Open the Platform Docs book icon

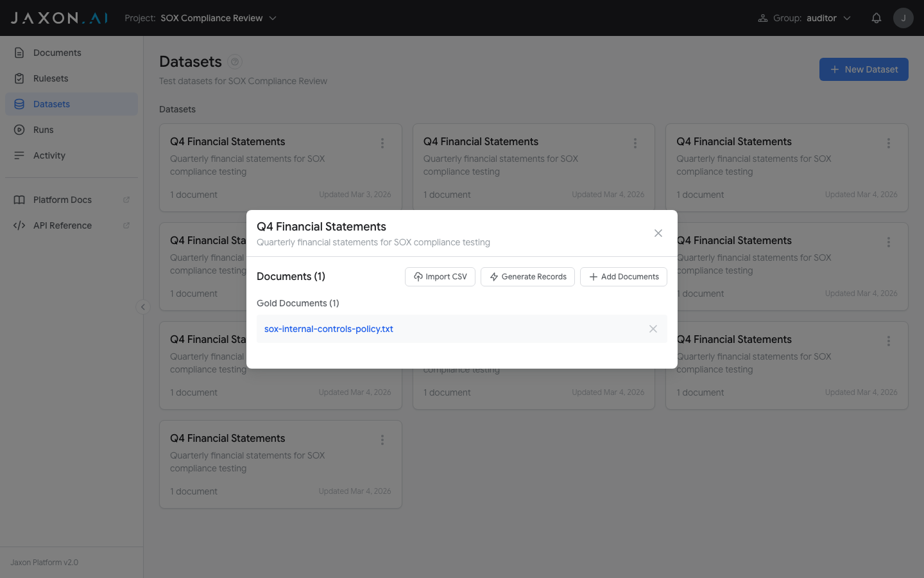click(20, 199)
